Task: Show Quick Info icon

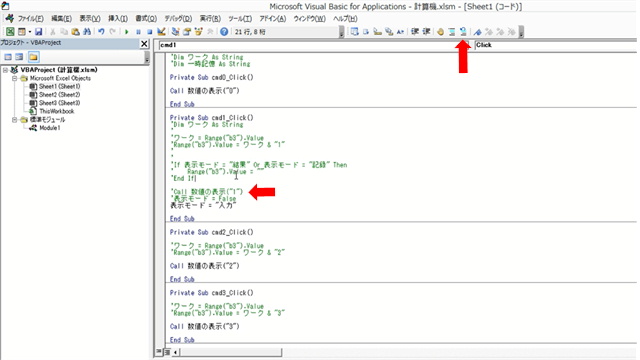Action: 378,31
